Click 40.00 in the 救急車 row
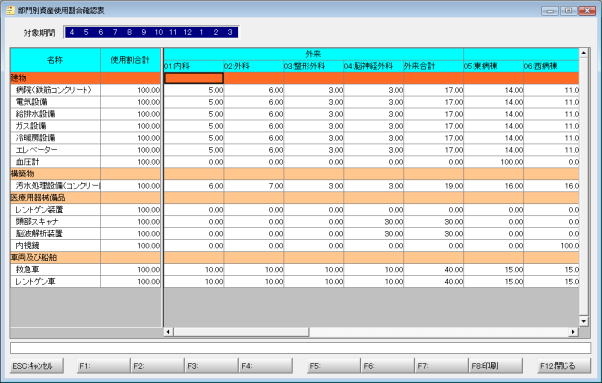The height and width of the screenshot is (383, 602). coord(433,269)
